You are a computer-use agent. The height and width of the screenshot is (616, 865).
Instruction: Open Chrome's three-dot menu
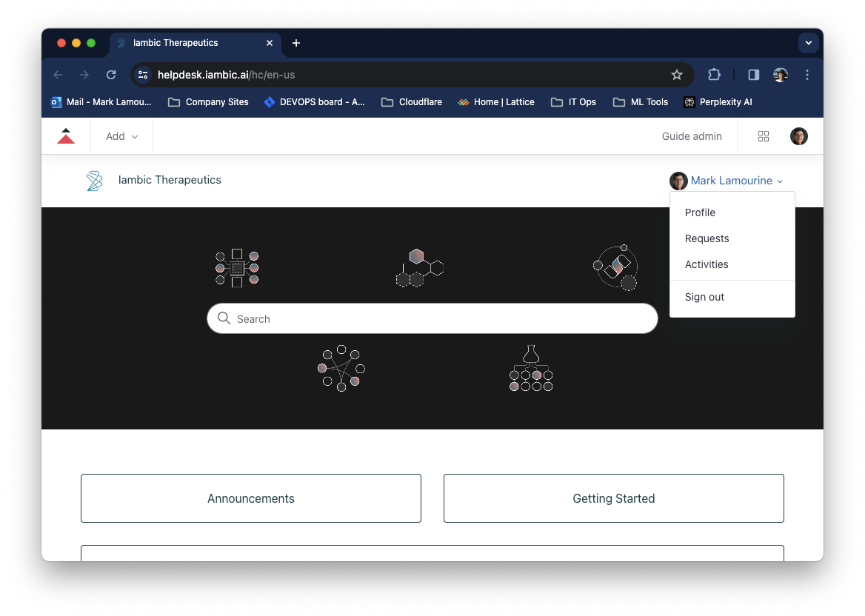[x=807, y=75]
